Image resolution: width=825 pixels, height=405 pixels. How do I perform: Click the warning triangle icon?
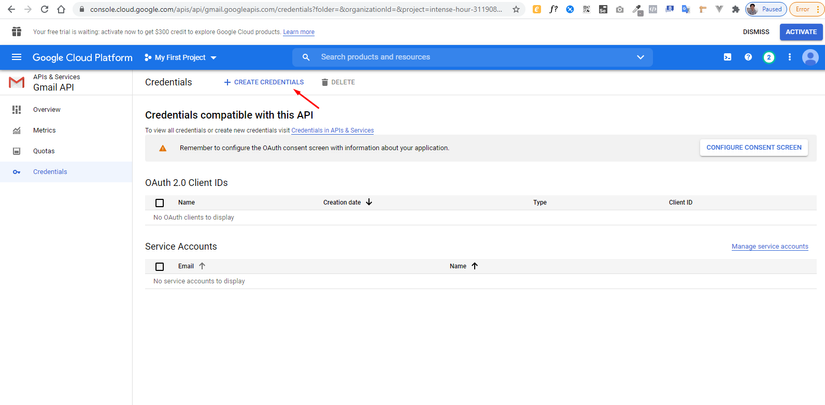pos(163,148)
